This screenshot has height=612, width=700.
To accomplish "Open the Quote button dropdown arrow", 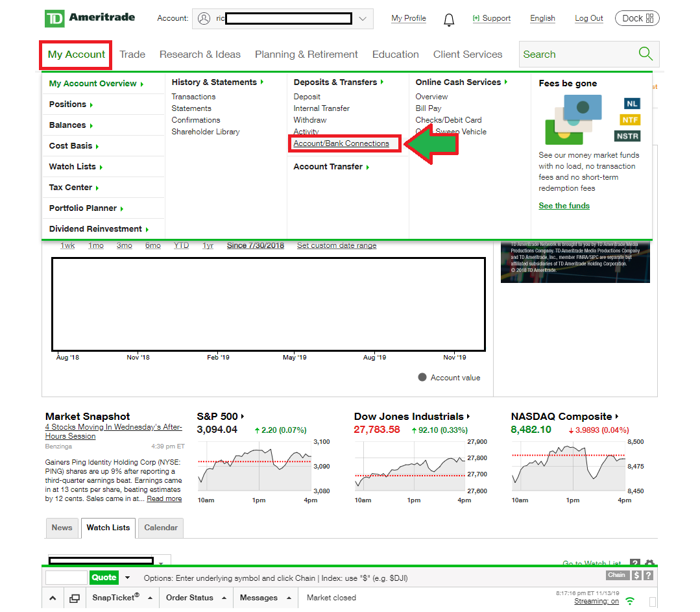I will (127, 578).
